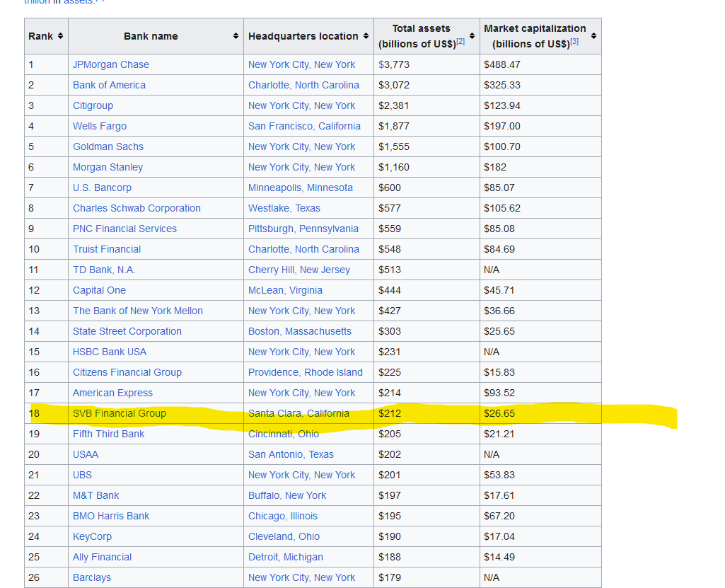
Task: Open the UBS bank link
Action: 82,475
